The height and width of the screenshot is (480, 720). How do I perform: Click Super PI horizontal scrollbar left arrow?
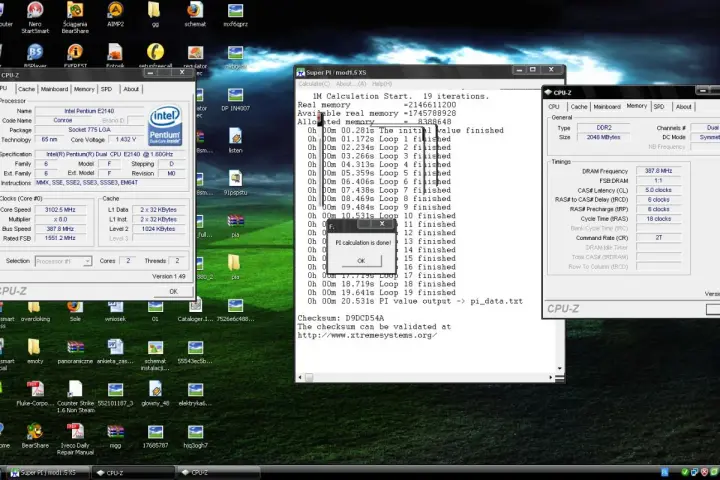tap(300, 378)
